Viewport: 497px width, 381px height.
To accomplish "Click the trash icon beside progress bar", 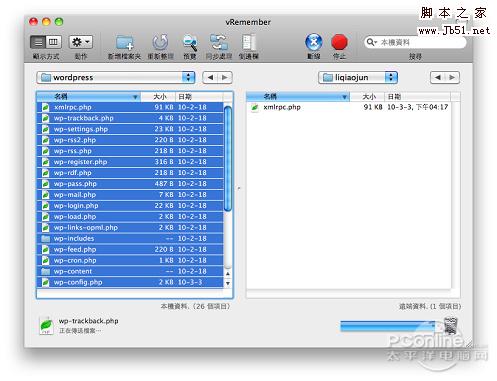I will click(x=450, y=326).
